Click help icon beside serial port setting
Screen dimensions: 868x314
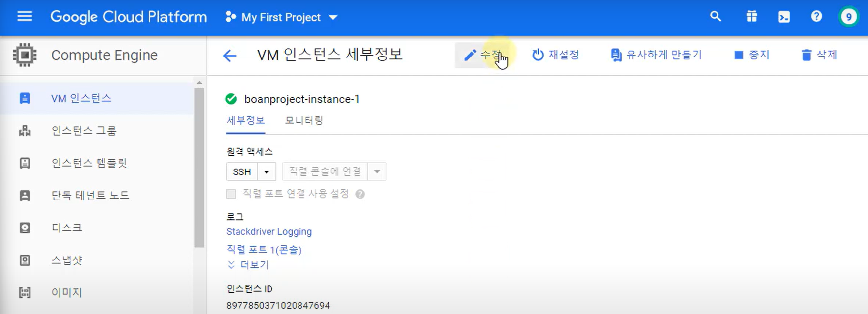(x=360, y=194)
